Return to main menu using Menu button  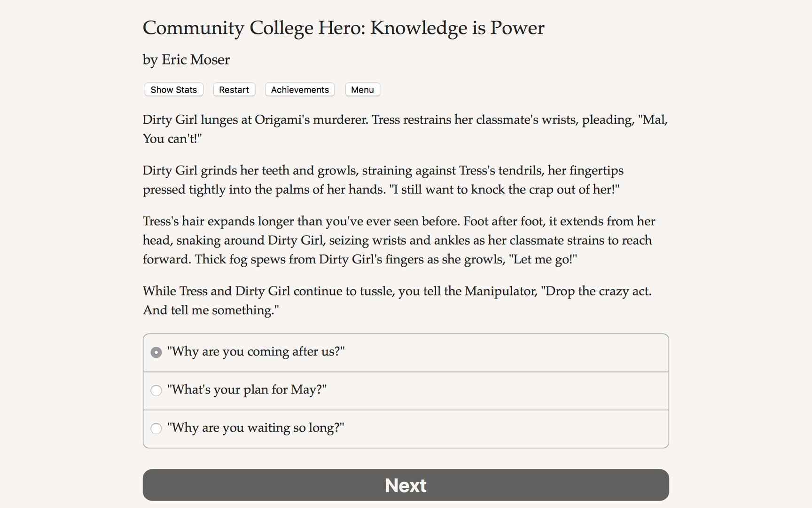pyautogui.click(x=362, y=89)
